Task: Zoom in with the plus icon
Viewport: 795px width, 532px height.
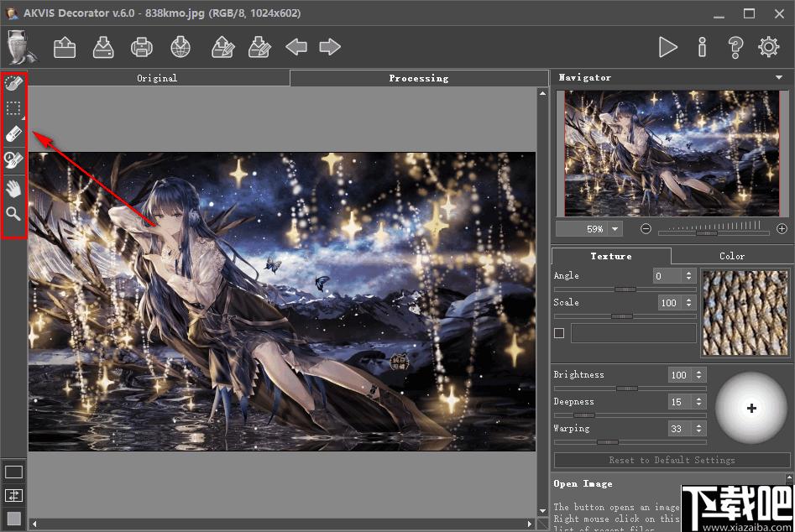Action: pos(782,229)
